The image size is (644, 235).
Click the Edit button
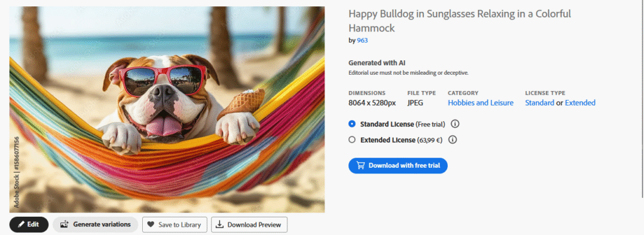(29, 224)
